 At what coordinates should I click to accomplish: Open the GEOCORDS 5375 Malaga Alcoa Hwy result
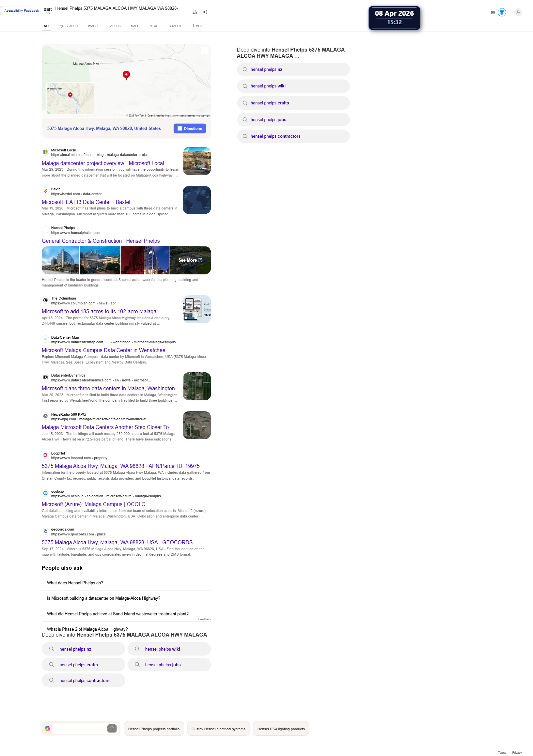pyautogui.click(x=117, y=543)
